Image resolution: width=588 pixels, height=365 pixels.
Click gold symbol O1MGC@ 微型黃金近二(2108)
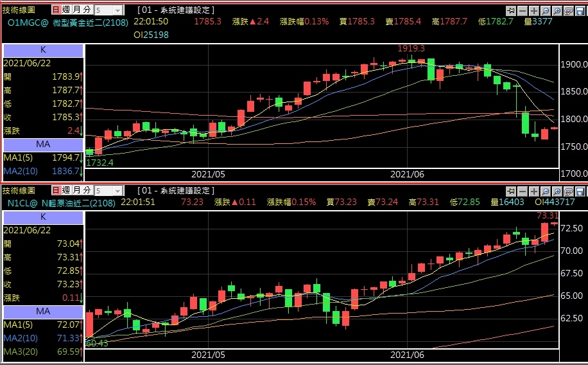(x=68, y=23)
